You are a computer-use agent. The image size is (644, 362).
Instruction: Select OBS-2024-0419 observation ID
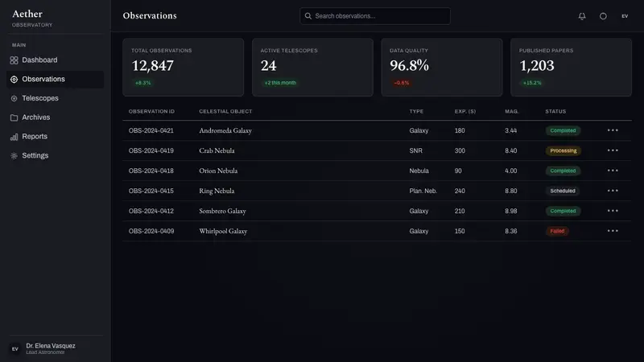151,150
